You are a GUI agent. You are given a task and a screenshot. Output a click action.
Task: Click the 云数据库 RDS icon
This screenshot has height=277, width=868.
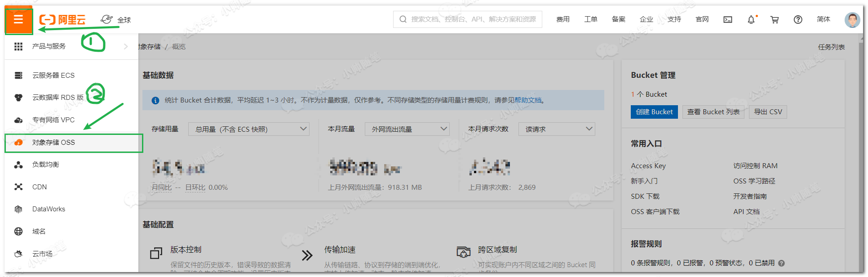(x=18, y=98)
